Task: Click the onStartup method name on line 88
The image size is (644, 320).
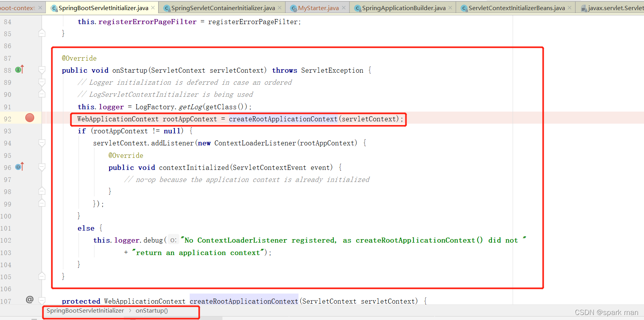Action: coord(130,70)
